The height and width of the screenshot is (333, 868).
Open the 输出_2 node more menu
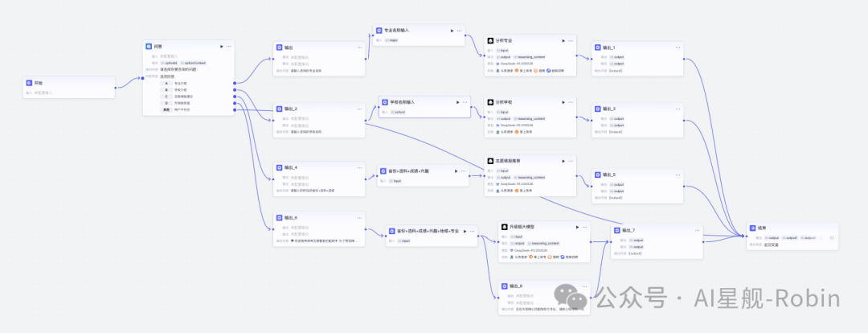[359, 109]
